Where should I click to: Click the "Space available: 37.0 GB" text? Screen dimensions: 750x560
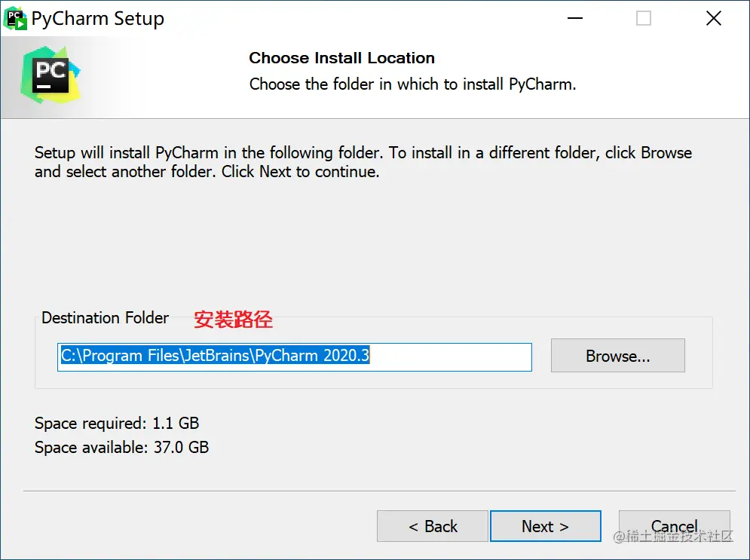coord(121,448)
